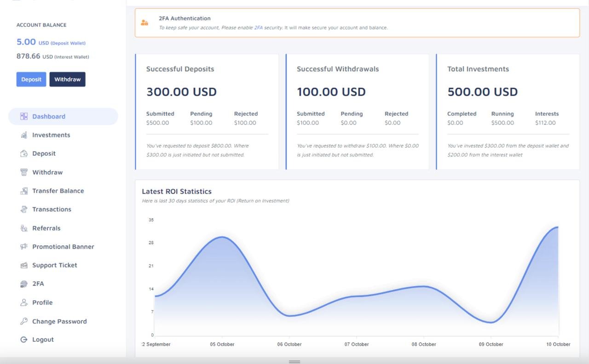Click the 2FA fingerprint icon in sidebar
589x364 pixels.
point(24,284)
